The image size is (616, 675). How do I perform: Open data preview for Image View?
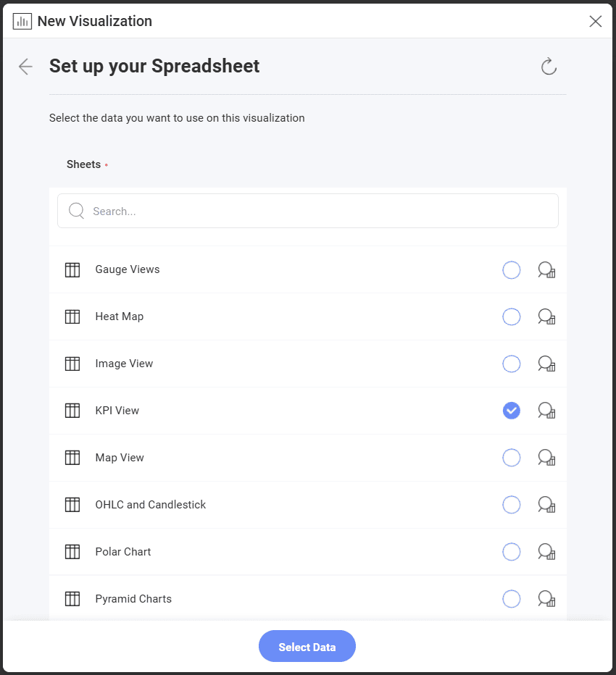tap(546, 364)
